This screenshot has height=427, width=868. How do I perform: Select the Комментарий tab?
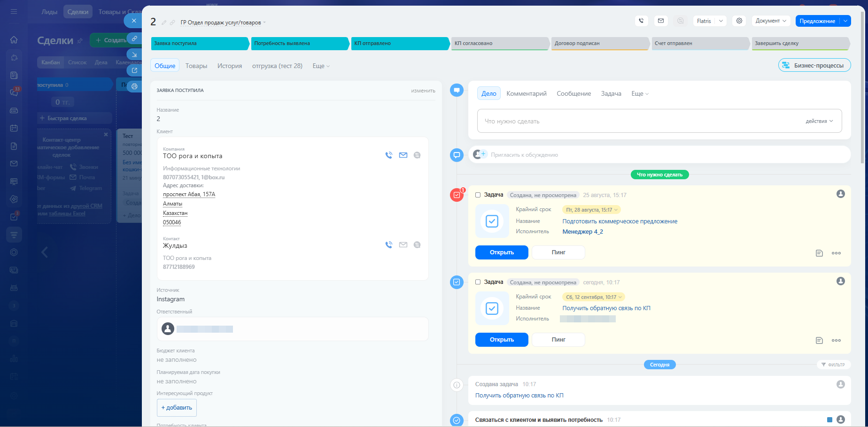pyautogui.click(x=527, y=93)
